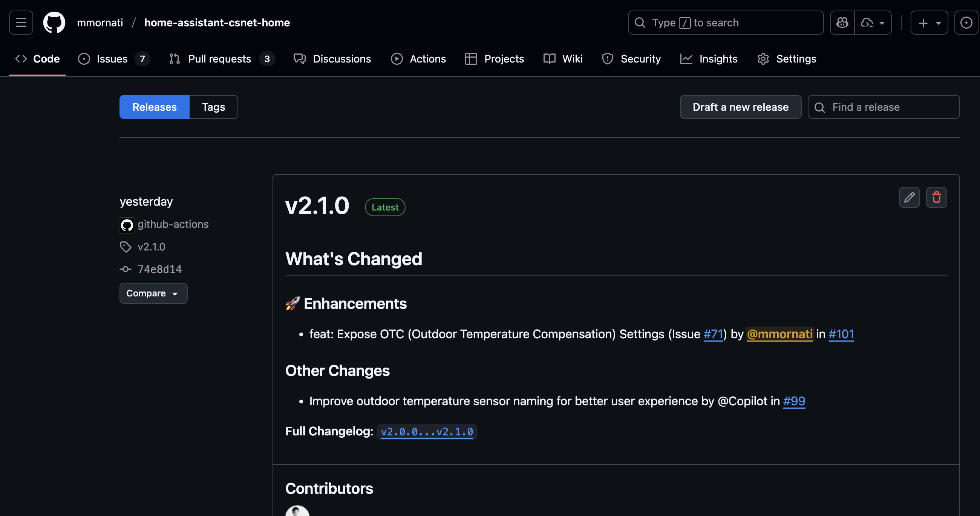Click the tag icon beside v2.1.0
This screenshot has height=516, width=980.
pyautogui.click(x=126, y=247)
